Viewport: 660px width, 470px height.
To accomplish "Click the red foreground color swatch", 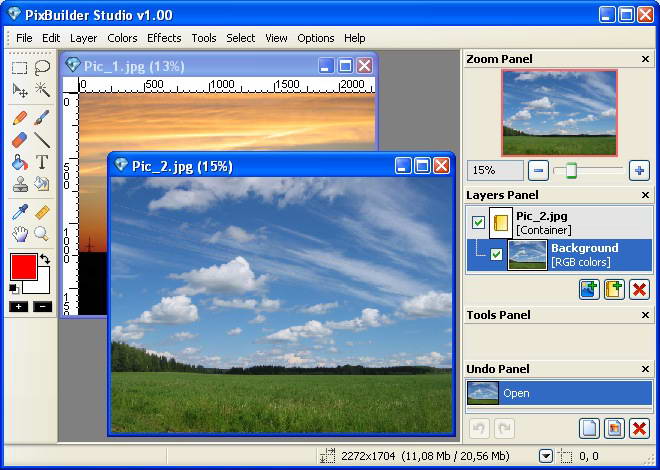I will 24,266.
